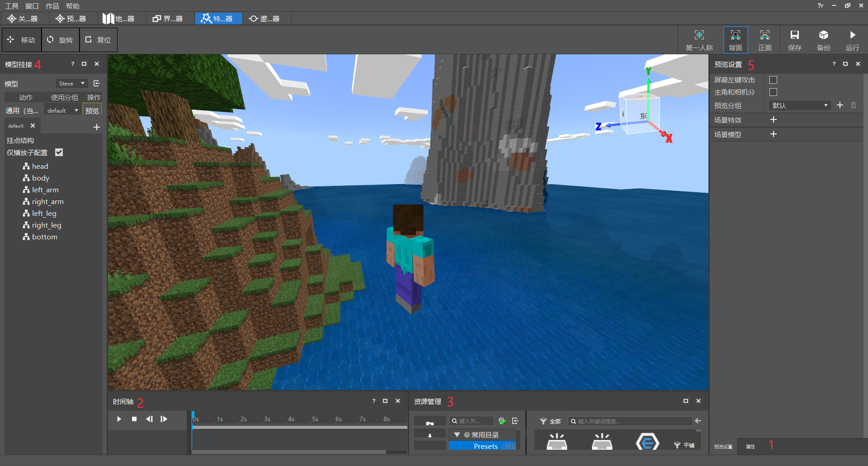
Task: Add a 场景特效 with plus icon
Action: 774,119
